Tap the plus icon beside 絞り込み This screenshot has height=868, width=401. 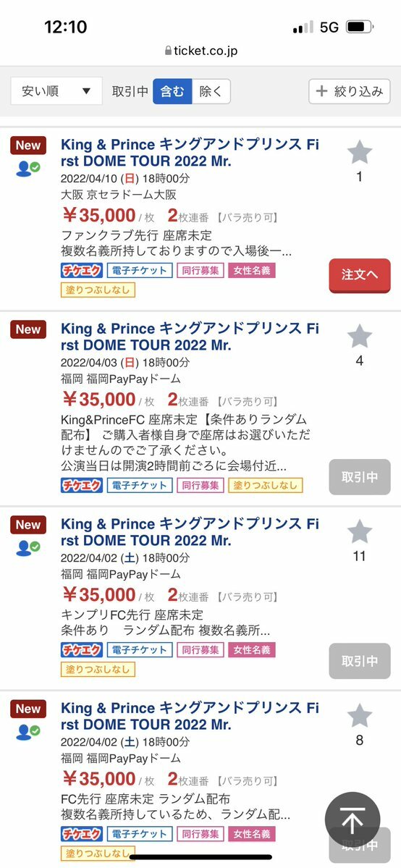point(321,91)
